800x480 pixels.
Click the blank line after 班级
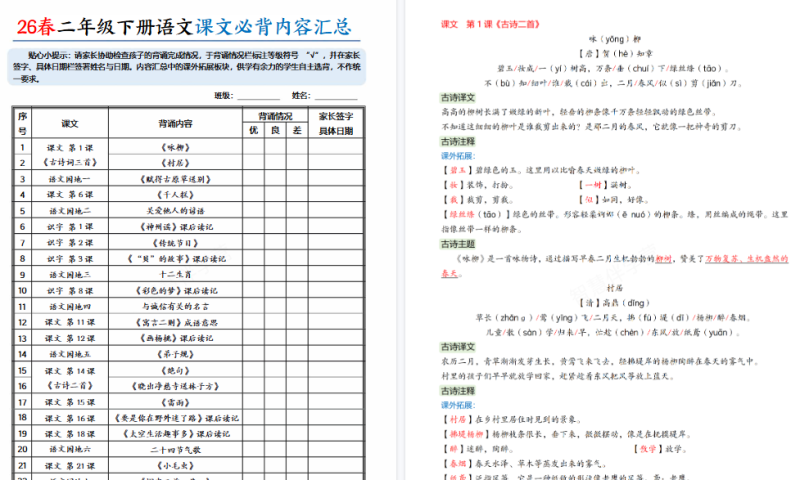click(259, 96)
